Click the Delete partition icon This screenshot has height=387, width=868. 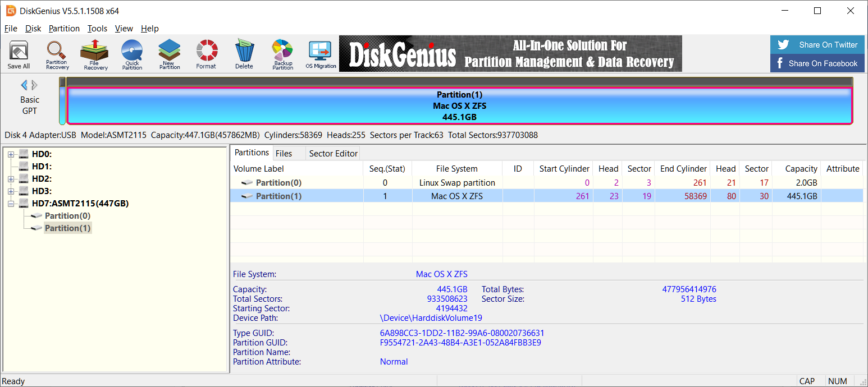(244, 54)
